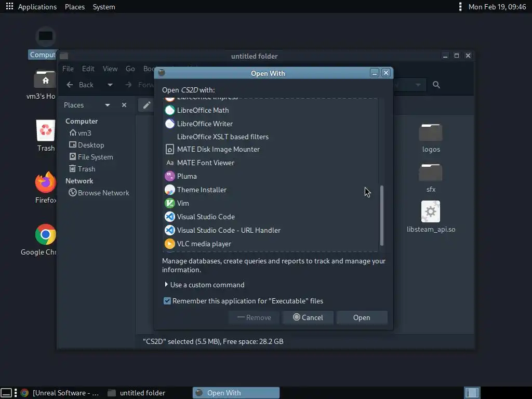Click the show desktop button in bottom panel
The width and height of the screenshot is (532, 399).
click(6, 393)
